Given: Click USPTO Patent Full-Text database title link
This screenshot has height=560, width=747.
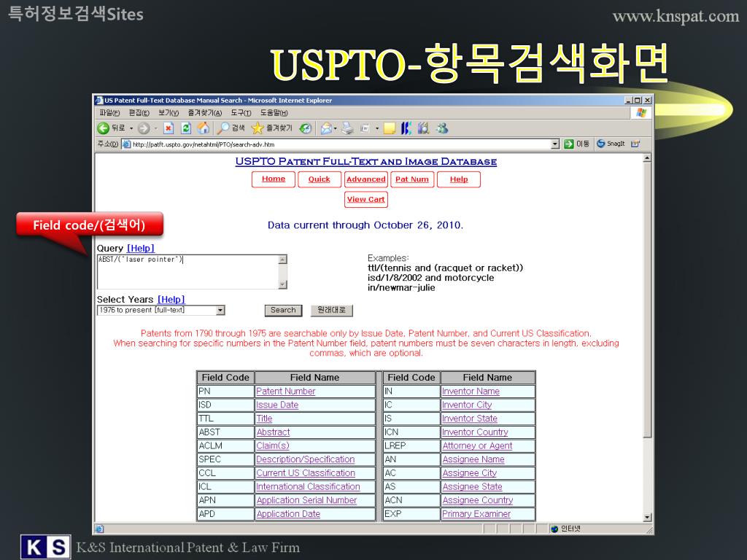Looking at the screenshot, I should (366, 161).
